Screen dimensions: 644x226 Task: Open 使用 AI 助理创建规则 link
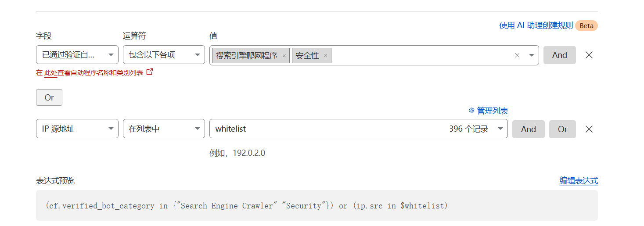click(536, 25)
